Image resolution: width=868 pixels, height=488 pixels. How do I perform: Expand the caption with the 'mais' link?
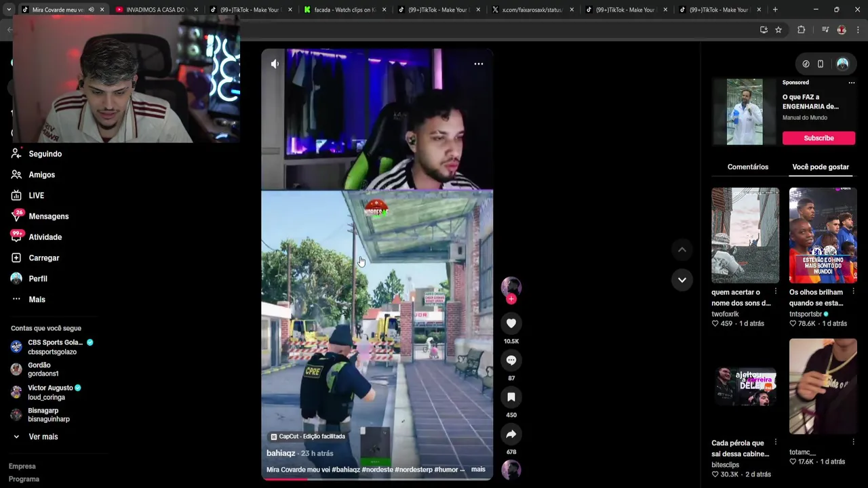tap(478, 469)
